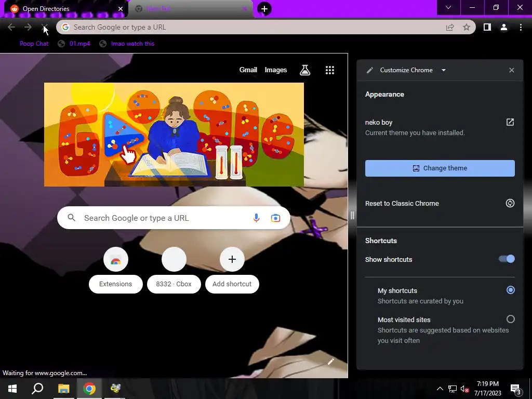Open Windows taskbar search
Screen dimensions: 532x399
coord(37,389)
